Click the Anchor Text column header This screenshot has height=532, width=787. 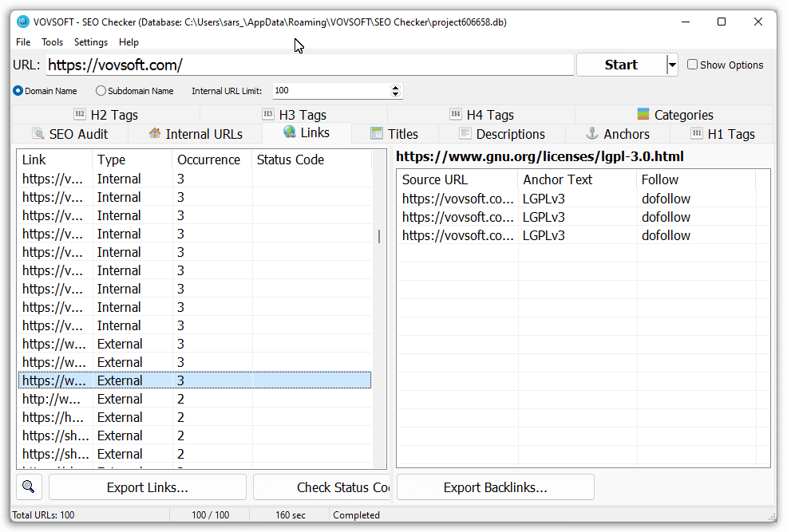[x=578, y=179]
